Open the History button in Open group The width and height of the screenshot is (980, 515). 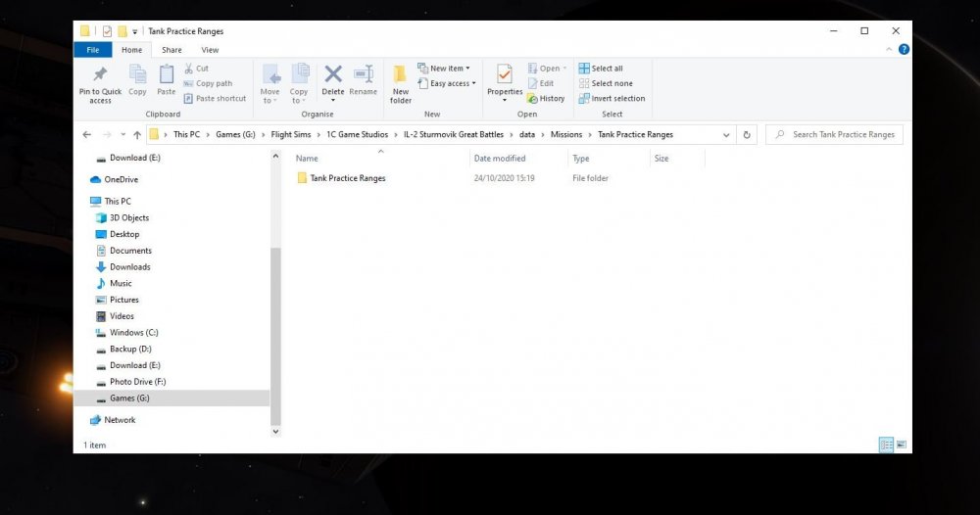546,98
